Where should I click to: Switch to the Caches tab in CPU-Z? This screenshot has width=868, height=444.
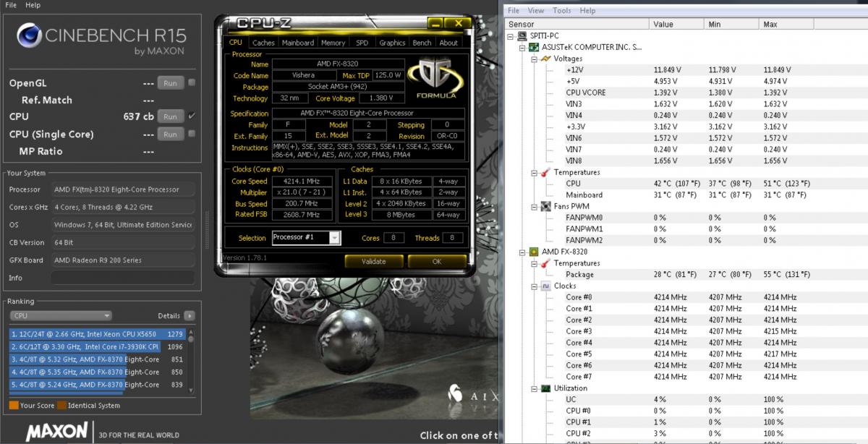tap(263, 43)
